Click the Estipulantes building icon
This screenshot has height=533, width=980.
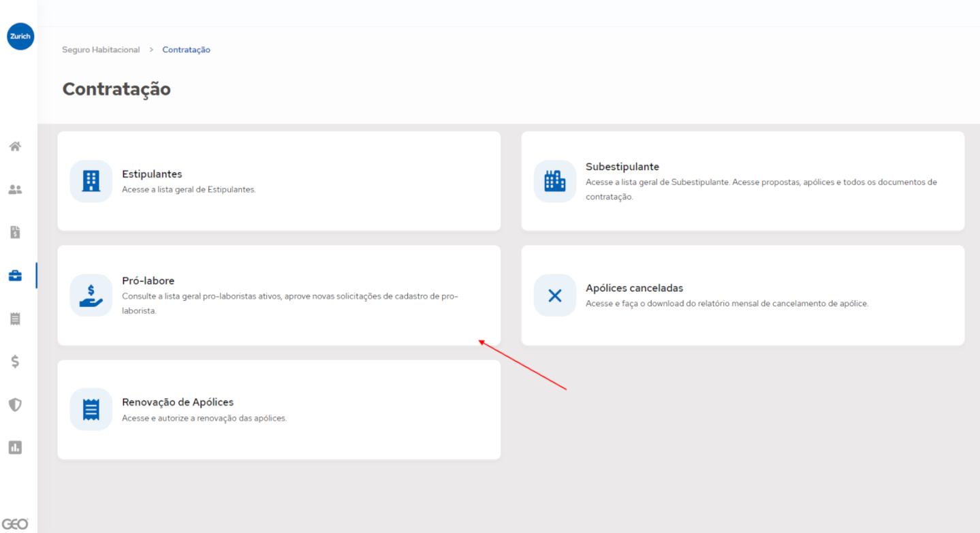pos(91,181)
